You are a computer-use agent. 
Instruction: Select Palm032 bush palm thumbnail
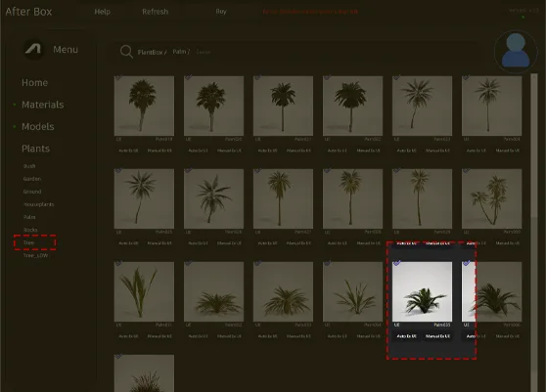213,291
